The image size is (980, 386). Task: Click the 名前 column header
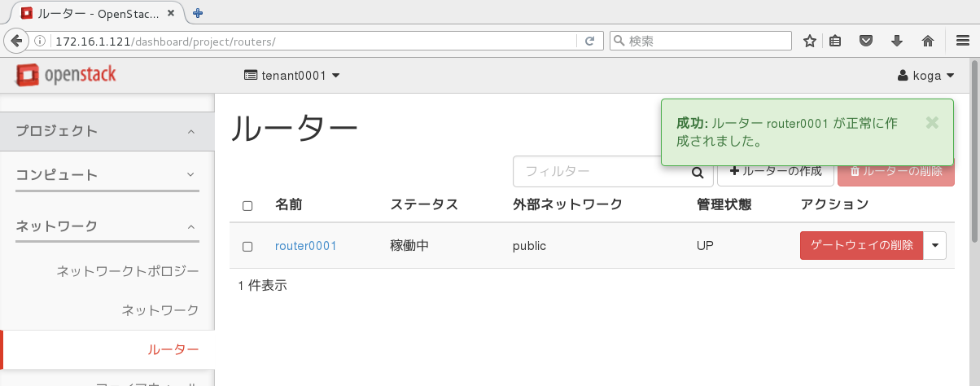(289, 204)
